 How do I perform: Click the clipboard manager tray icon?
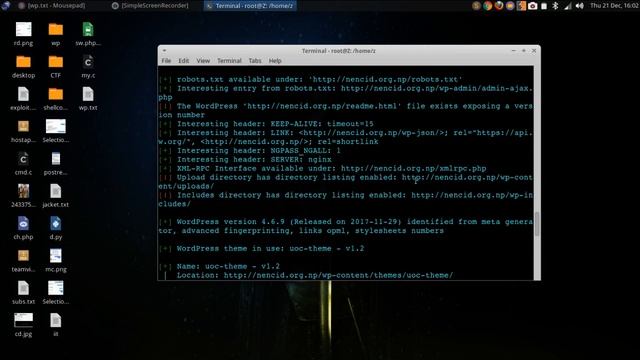544,6
